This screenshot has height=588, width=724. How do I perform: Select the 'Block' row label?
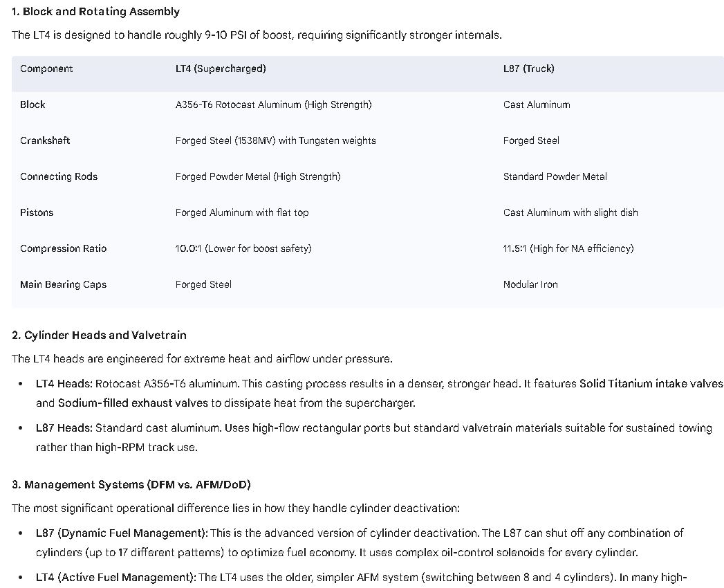[33, 105]
